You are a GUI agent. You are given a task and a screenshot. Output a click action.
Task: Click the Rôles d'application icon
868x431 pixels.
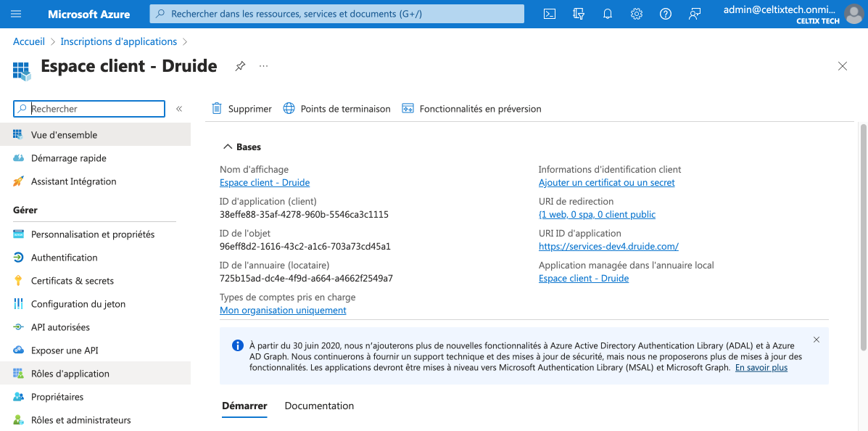pos(18,374)
